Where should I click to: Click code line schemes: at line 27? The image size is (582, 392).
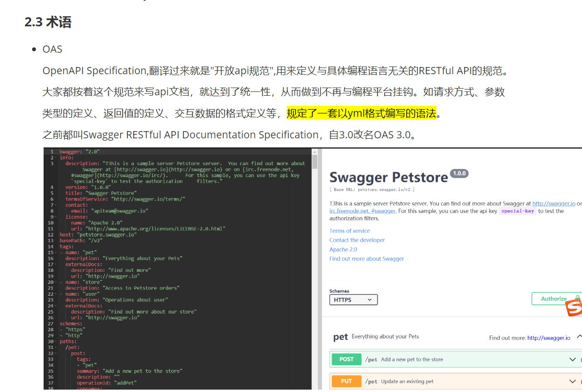point(71,324)
